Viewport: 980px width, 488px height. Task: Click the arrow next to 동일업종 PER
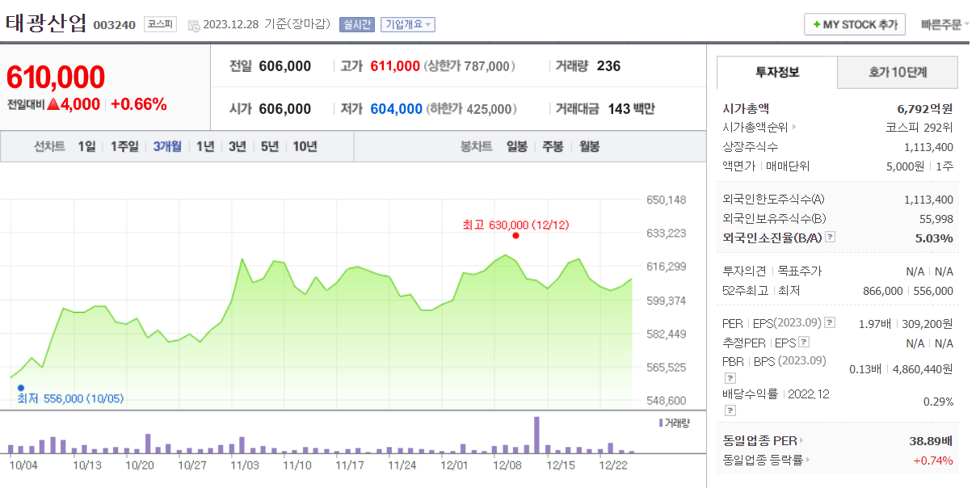(801, 441)
